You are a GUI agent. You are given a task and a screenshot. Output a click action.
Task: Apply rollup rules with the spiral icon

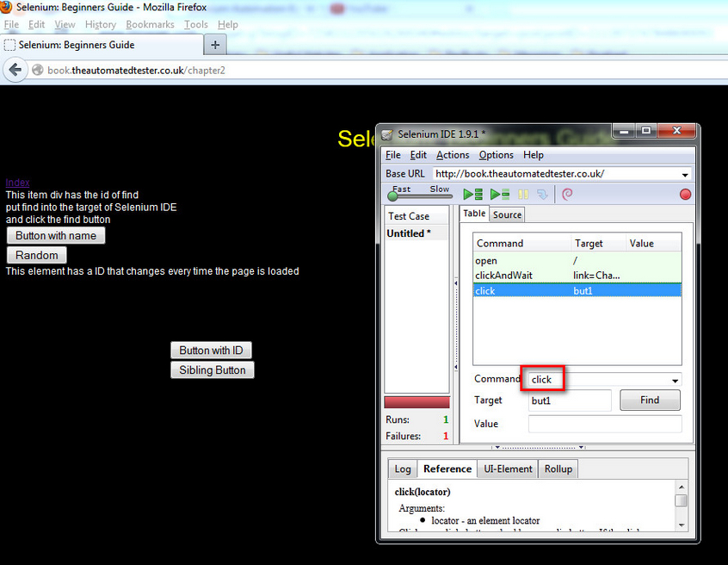[x=569, y=195]
